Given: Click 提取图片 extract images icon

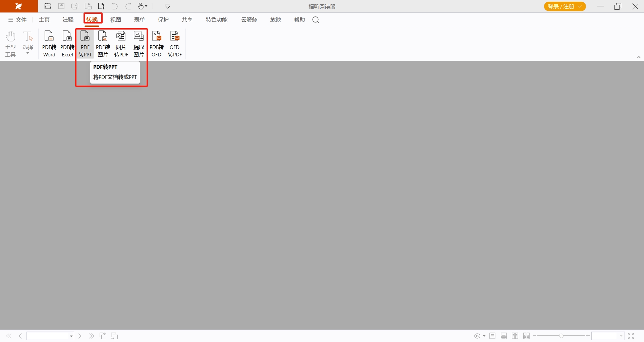Looking at the screenshot, I should (139, 44).
